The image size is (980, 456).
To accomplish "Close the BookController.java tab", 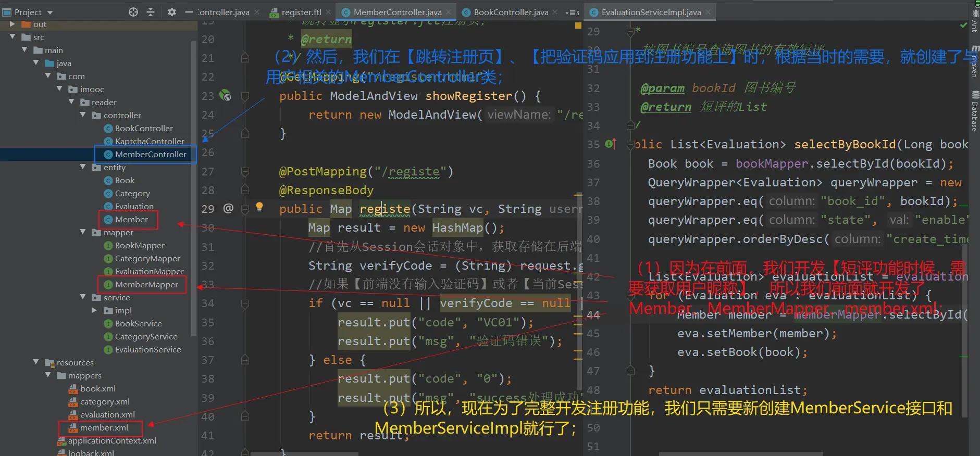I will coord(555,12).
